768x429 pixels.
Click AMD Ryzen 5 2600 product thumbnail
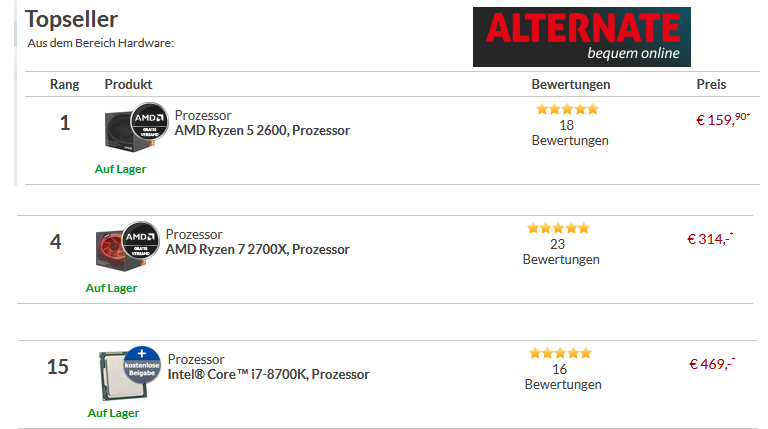click(130, 128)
